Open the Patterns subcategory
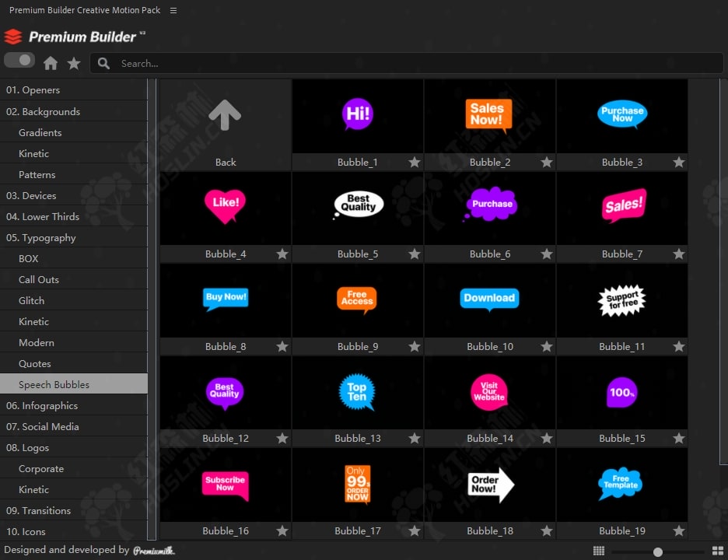The image size is (728, 560). 74,174
